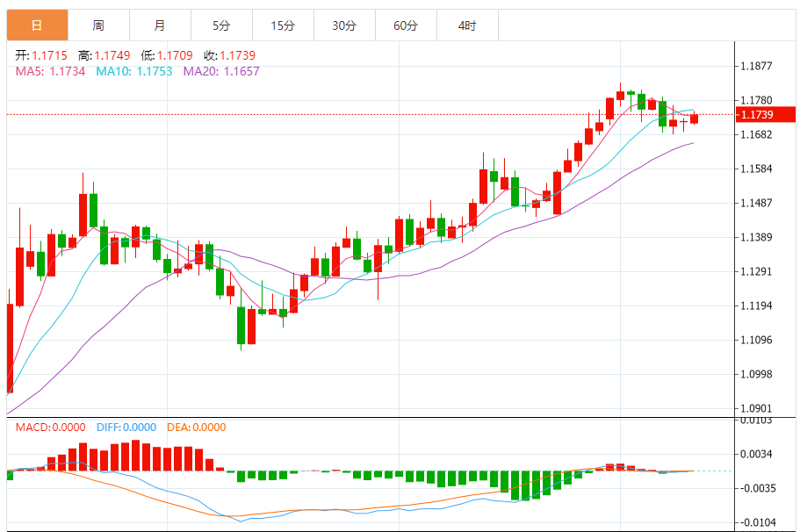The height and width of the screenshot is (532, 800).
Task: Click the 1.1584 price axis label
Action: pyautogui.click(x=756, y=169)
